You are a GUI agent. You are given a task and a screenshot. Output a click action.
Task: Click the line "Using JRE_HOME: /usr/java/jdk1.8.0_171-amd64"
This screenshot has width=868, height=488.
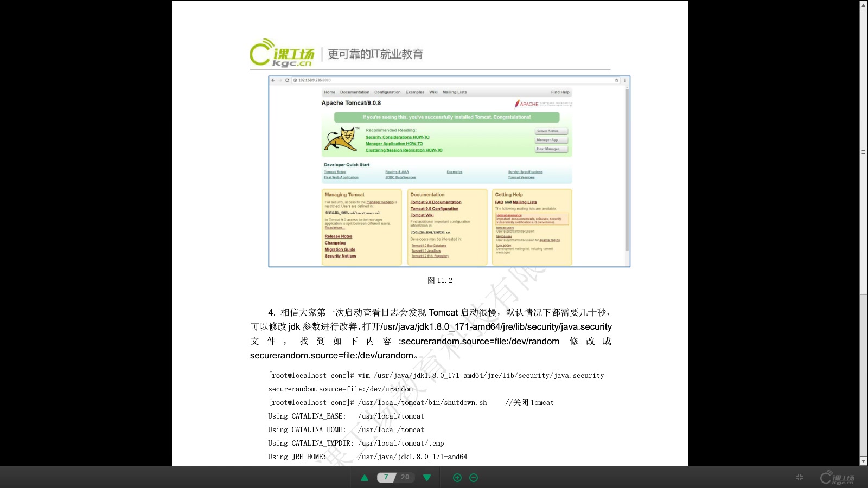(x=368, y=457)
